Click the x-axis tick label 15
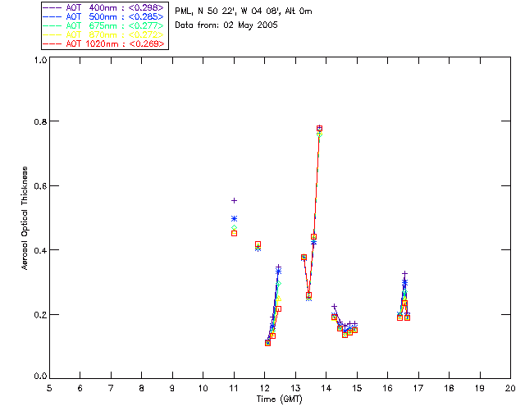This screenshot has width=525, height=420. pos(357,388)
